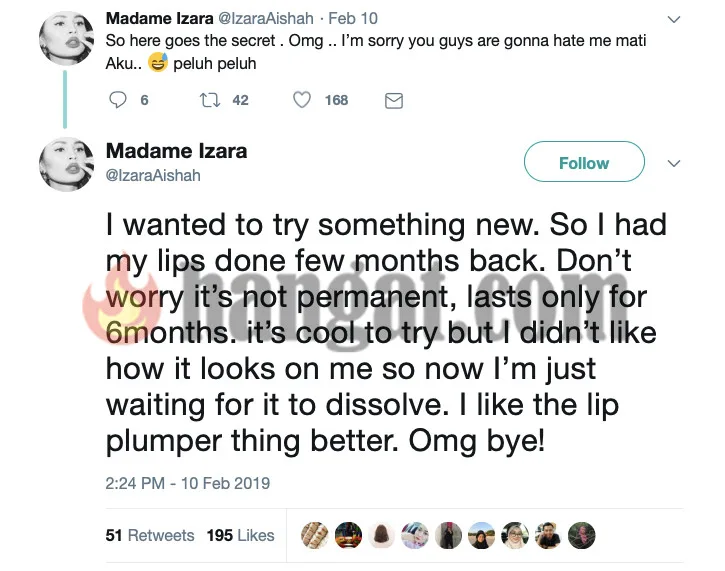This screenshot has height=571, width=725.
Task: Open the chevron menu beside Follow
Action: pyautogui.click(x=674, y=163)
